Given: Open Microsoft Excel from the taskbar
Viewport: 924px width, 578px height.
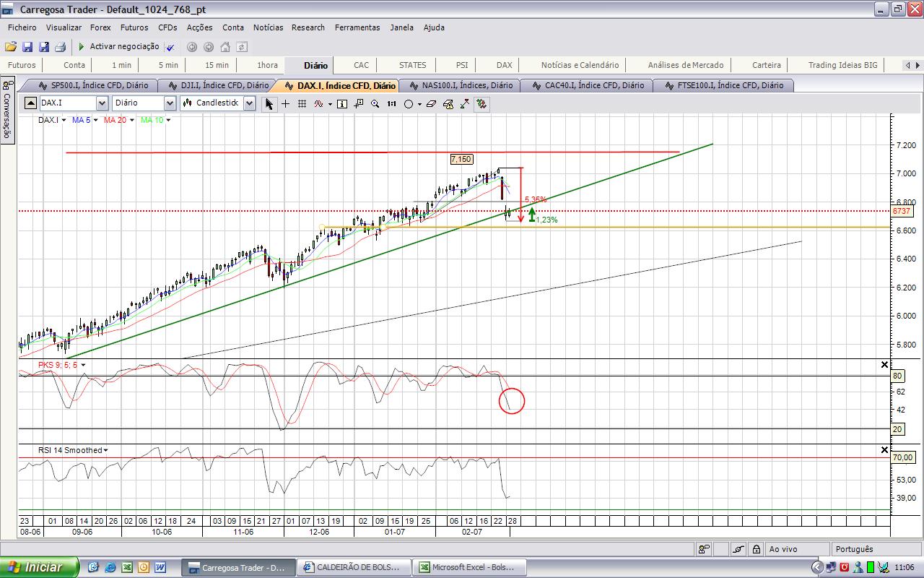Looking at the screenshot, I should pos(472,567).
